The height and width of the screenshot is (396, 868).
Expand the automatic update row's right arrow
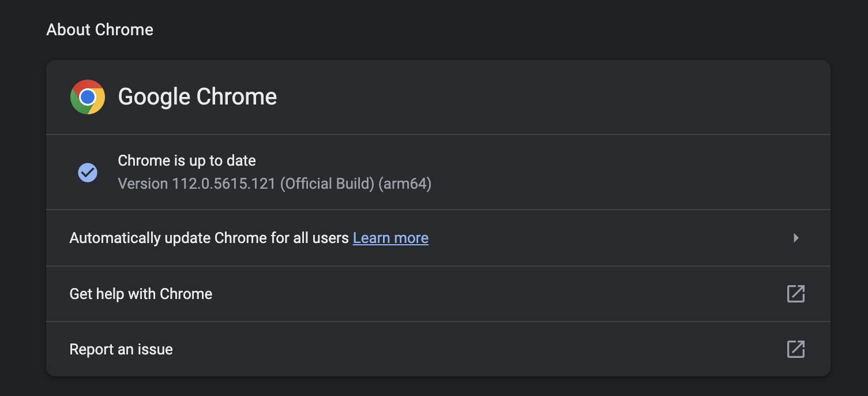click(x=796, y=238)
